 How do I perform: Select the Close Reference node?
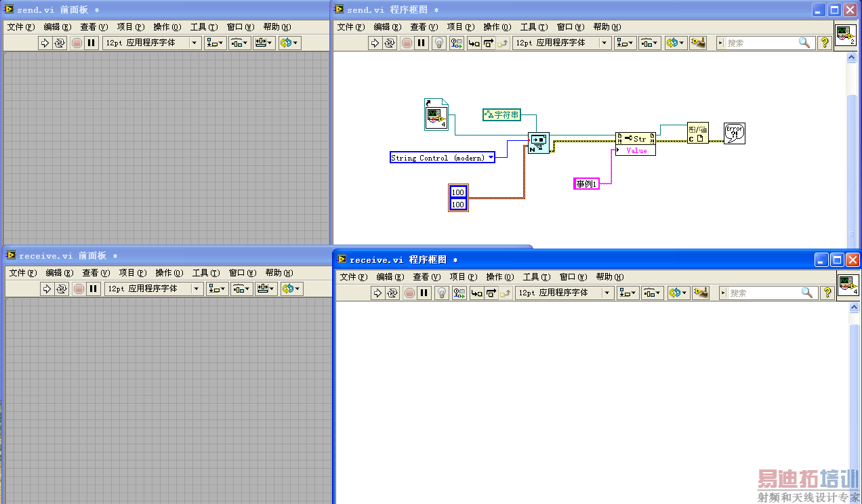pyautogui.click(x=698, y=133)
